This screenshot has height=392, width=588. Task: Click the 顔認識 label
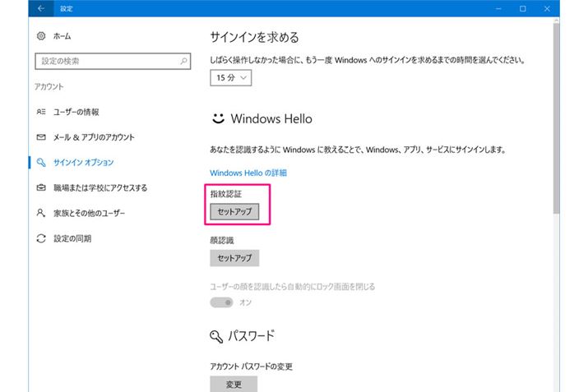point(222,240)
